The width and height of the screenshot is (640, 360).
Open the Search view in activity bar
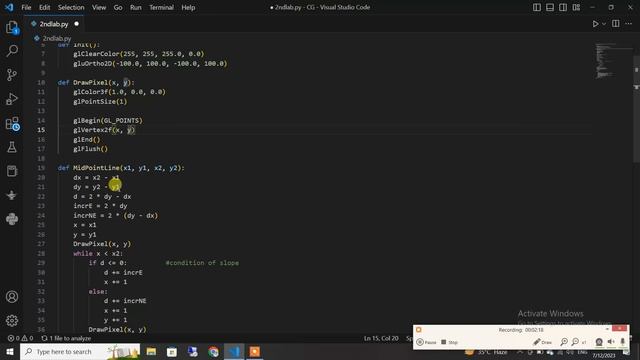click(x=12, y=51)
